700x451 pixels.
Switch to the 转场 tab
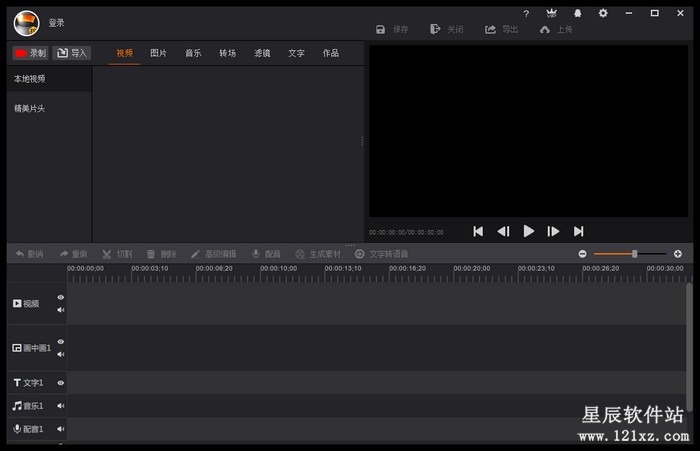pyautogui.click(x=227, y=53)
